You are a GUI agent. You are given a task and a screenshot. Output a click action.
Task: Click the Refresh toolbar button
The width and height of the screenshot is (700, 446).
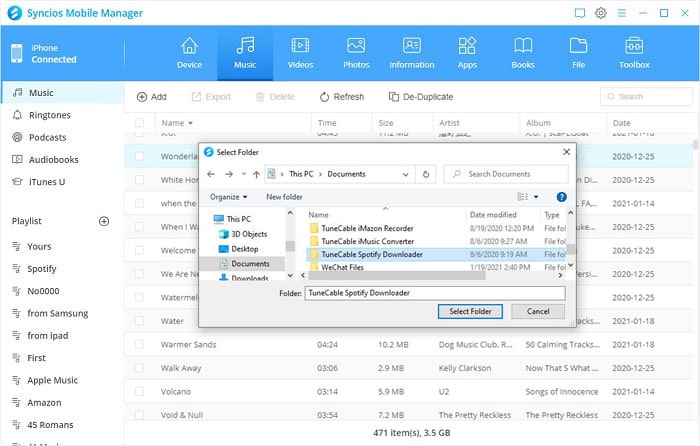[x=342, y=97]
